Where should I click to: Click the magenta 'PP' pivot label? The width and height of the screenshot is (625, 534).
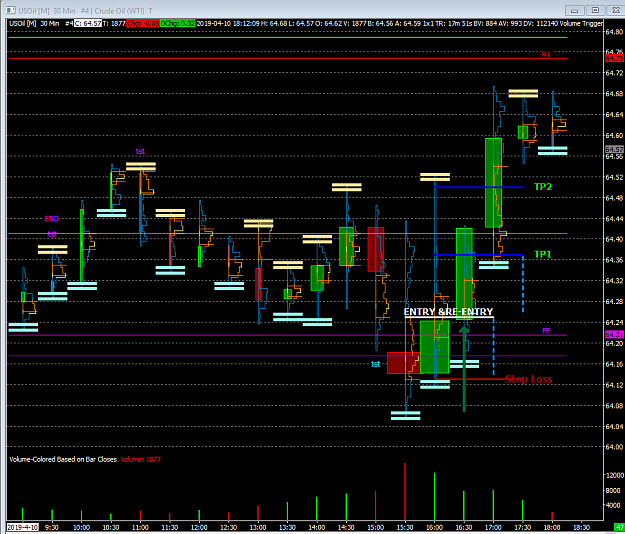[546, 331]
